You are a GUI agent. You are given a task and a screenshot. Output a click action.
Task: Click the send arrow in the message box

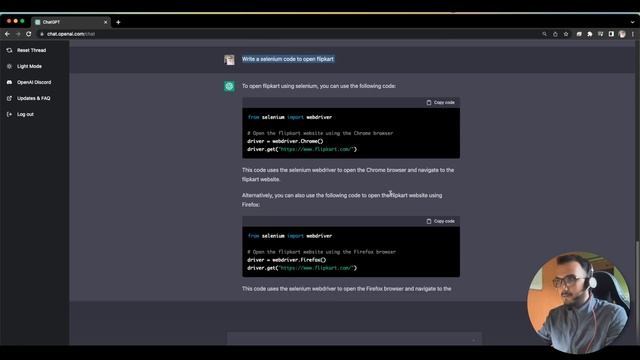473,340
